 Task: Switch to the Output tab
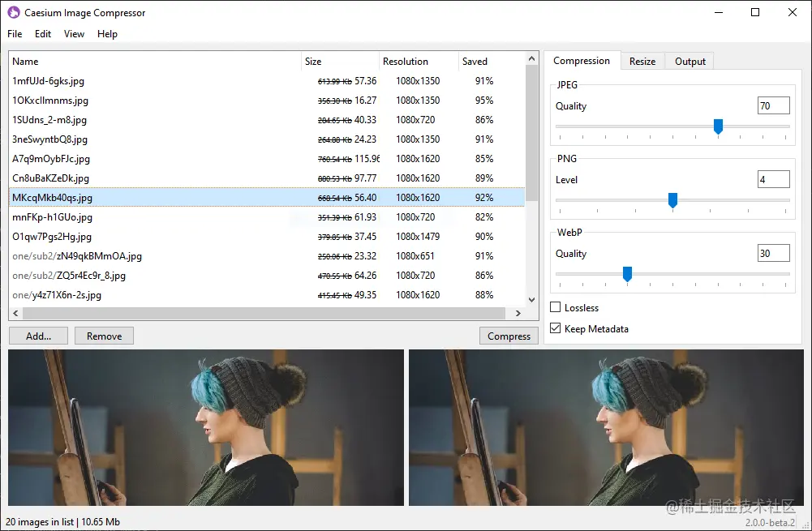click(690, 61)
